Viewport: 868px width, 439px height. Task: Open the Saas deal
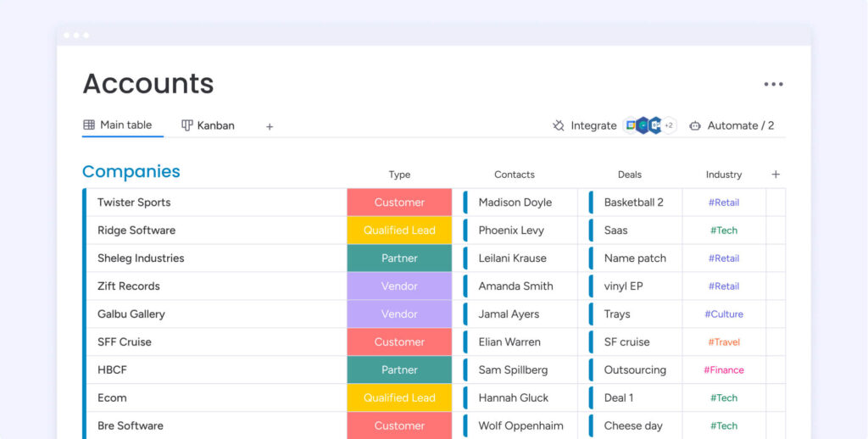pos(615,231)
